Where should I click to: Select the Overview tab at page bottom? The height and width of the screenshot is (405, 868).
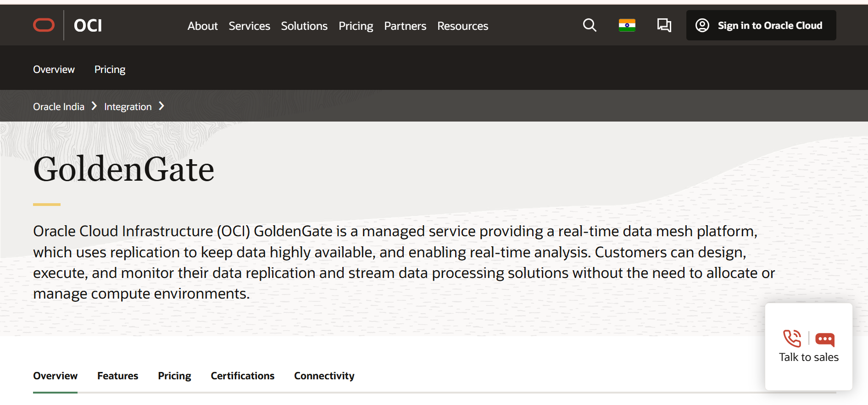click(x=55, y=376)
